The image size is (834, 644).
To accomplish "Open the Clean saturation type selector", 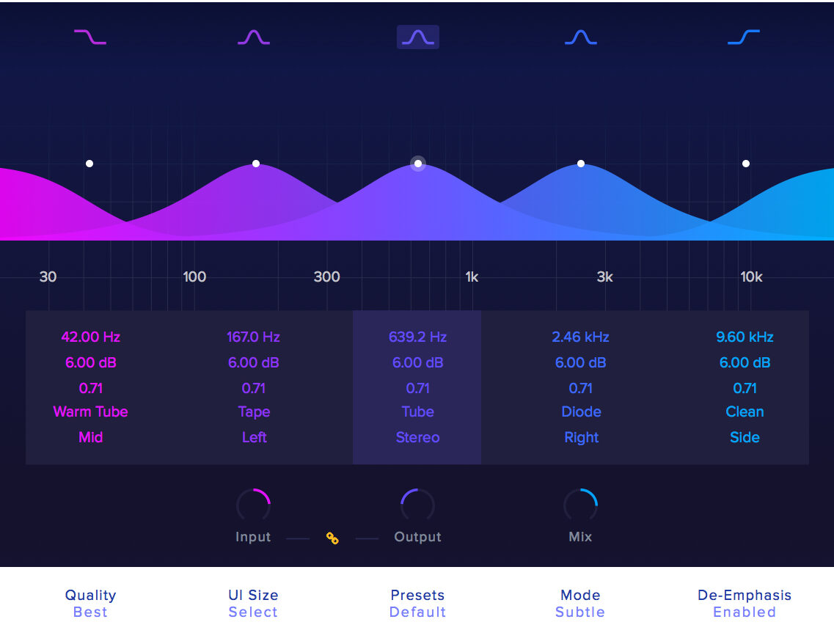I will tap(745, 411).
